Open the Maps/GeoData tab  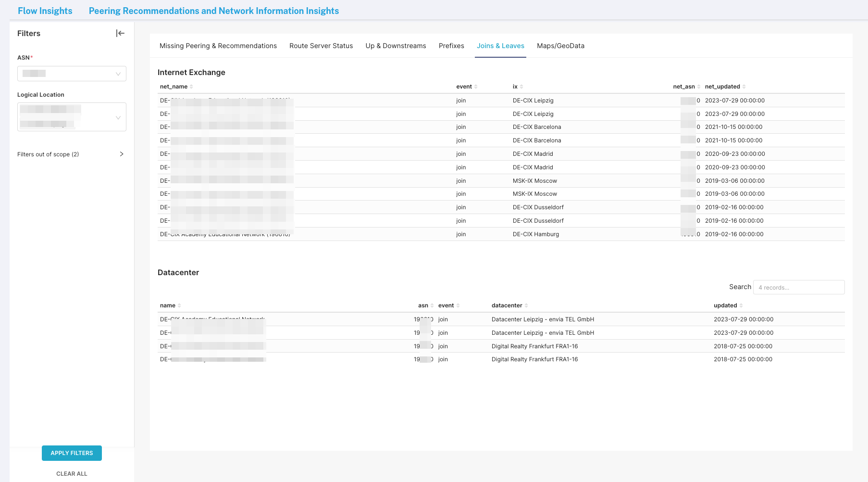[x=560, y=46]
